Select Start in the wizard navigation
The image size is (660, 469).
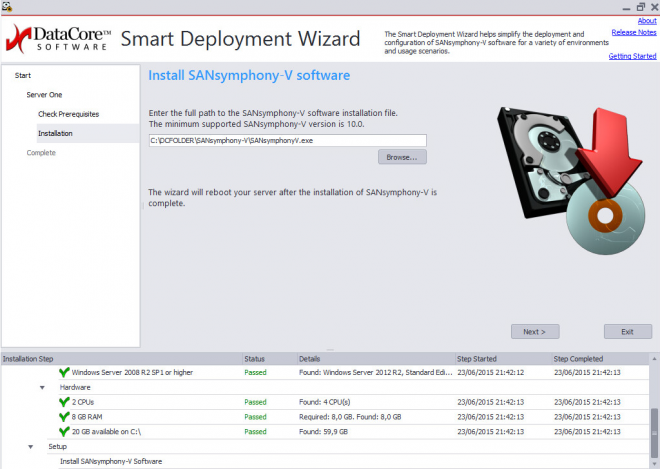(x=23, y=75)
